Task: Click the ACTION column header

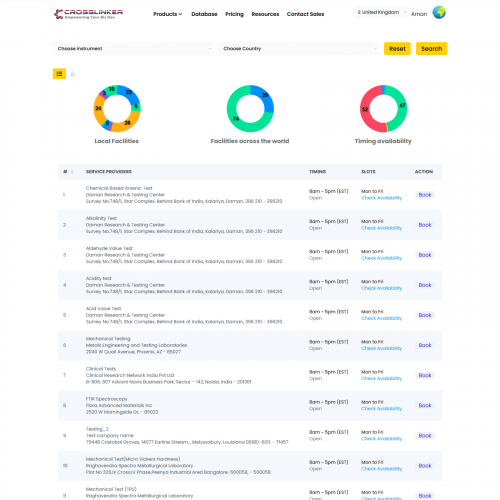Action: [424, 172]
